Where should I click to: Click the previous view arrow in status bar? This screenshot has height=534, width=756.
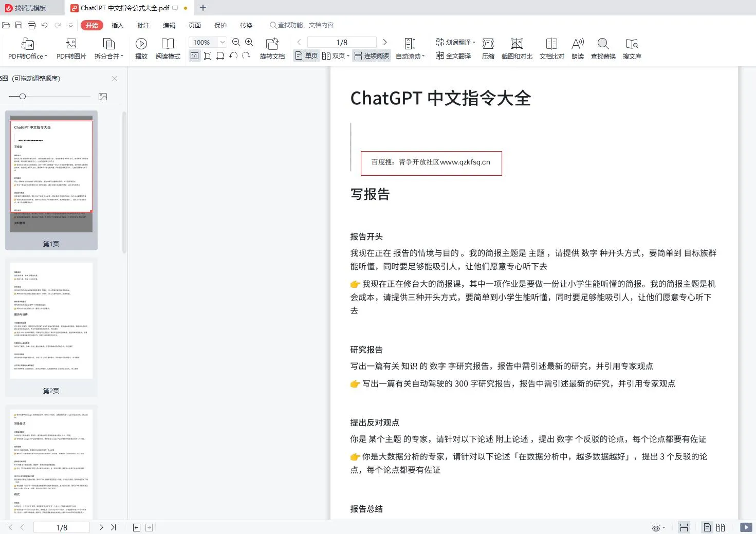point(137,527)
